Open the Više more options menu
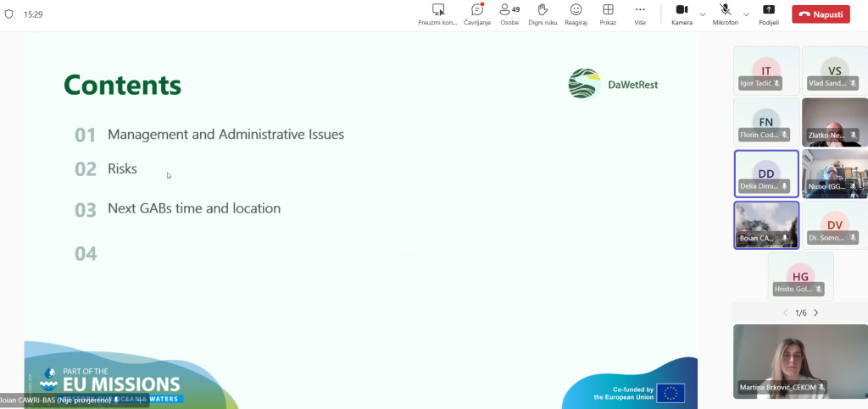 (x=640, y=10)
